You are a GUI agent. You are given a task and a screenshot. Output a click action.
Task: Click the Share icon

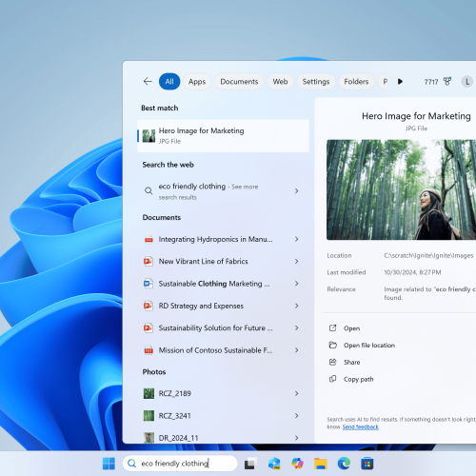click(332, 362)
